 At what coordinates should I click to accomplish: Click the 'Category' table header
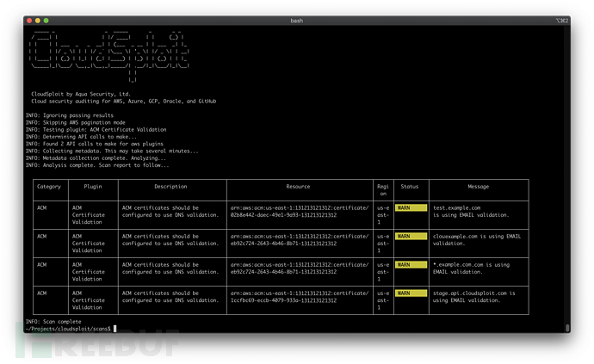click(x=49, y=187)
